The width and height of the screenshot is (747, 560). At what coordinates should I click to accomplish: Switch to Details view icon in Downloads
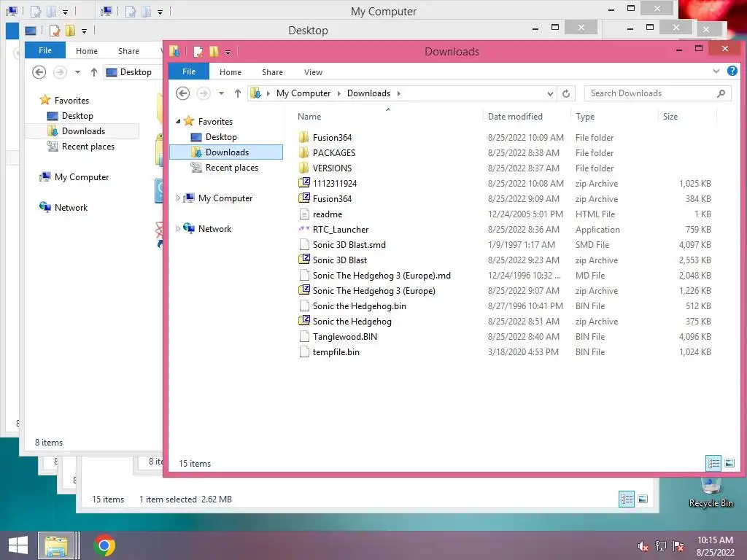pyautogui.click(x=713, y=463)
